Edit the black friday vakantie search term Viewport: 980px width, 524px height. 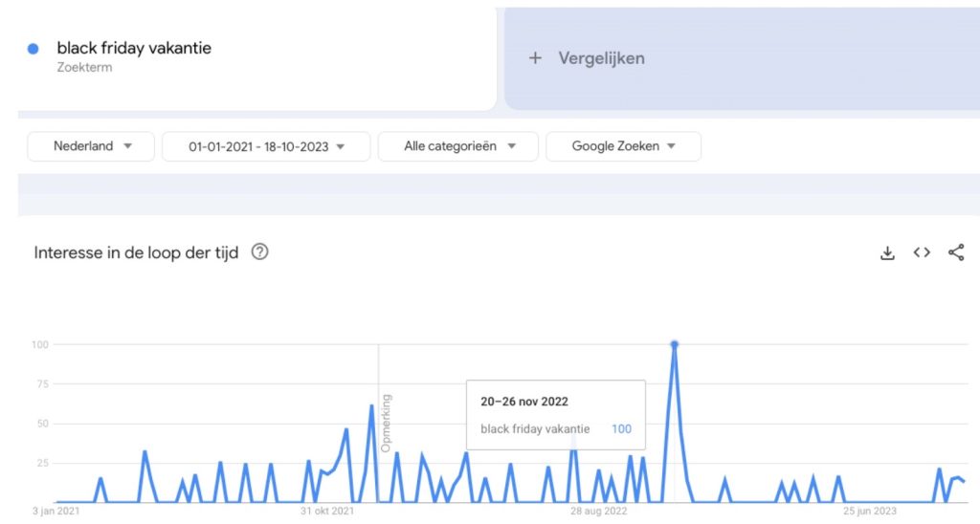point(134,48)
